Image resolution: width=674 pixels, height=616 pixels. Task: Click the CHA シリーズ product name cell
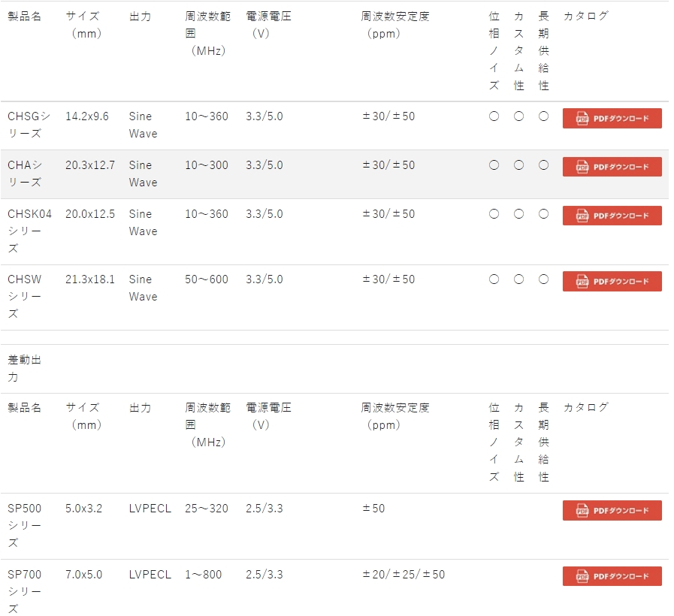point(24,174)
